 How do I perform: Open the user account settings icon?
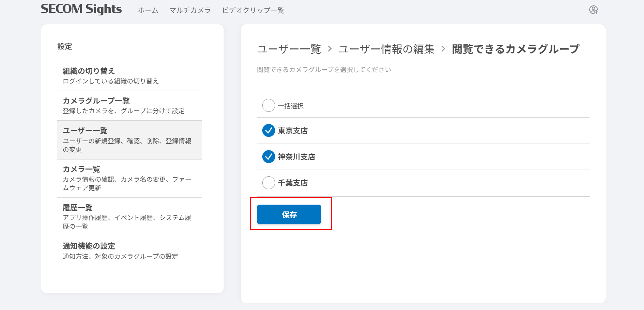coord(593,10)
